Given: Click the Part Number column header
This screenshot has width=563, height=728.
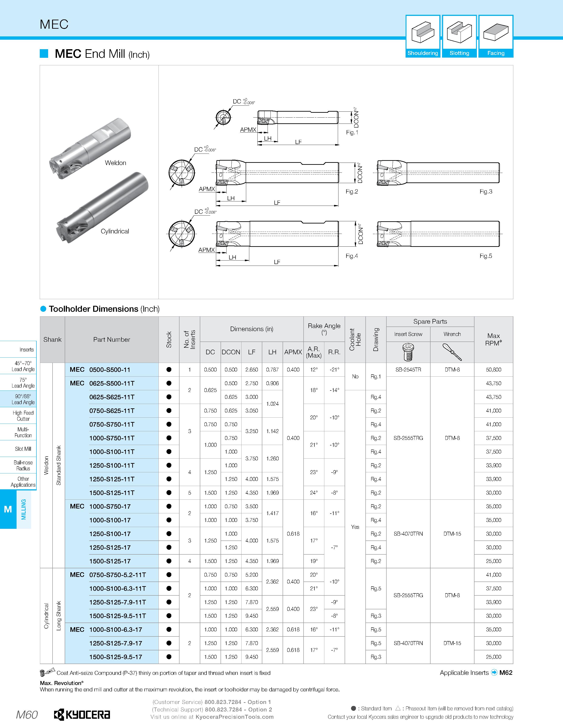Looking at the screenshot, I should click(111, 339).
